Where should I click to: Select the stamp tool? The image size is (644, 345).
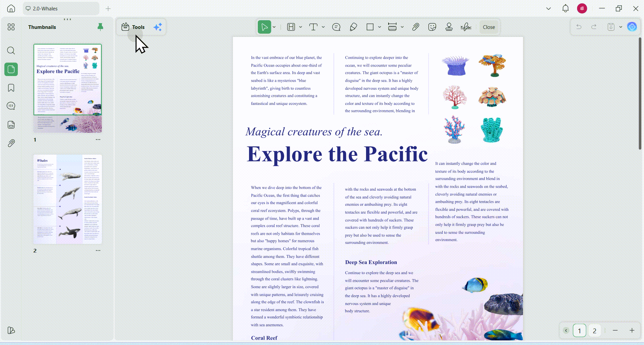(449, 27)
